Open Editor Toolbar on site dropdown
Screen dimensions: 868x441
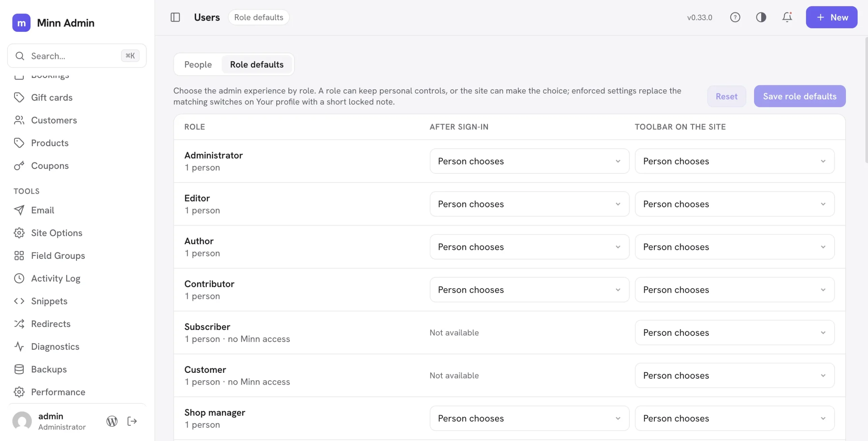point(734,204)
